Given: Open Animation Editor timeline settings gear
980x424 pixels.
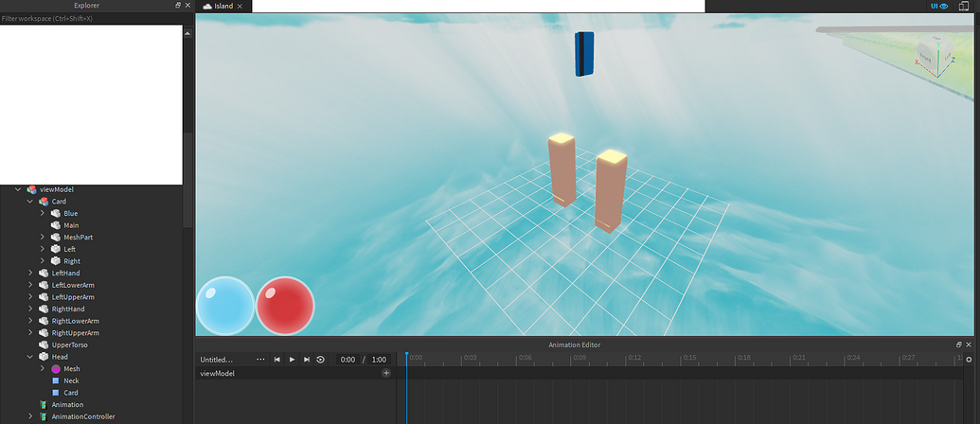Looking at the screenshot, I should pos(969,359).
